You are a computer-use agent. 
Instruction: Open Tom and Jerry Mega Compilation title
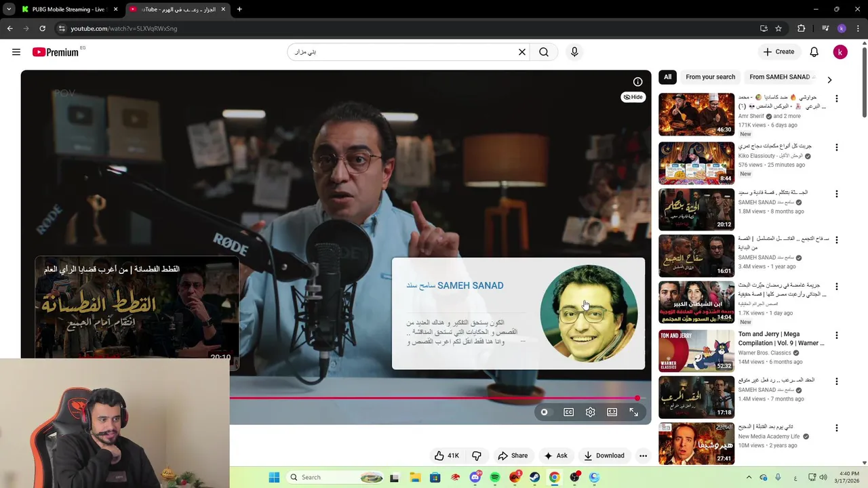tap(781, 339)
